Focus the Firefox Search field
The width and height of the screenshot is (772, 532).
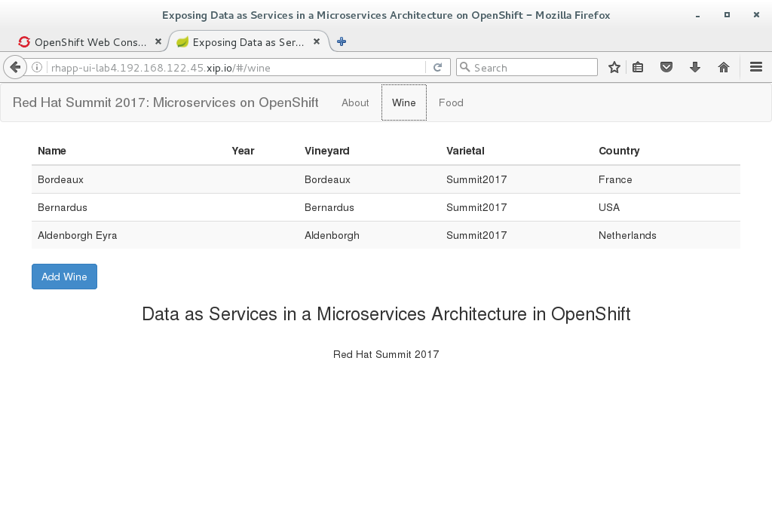(527, 67)
